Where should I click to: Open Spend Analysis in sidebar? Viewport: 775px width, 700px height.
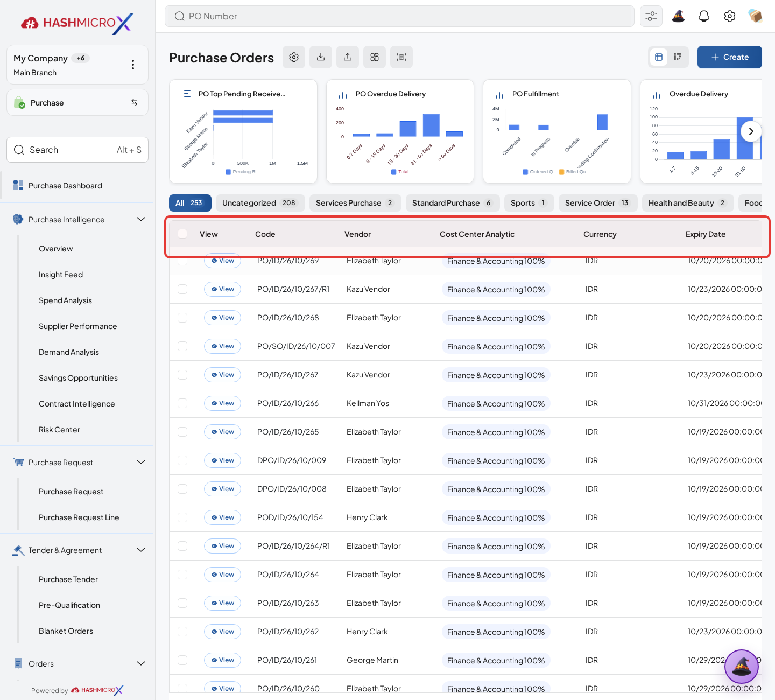pyautogui.click(x=65, y=300)
